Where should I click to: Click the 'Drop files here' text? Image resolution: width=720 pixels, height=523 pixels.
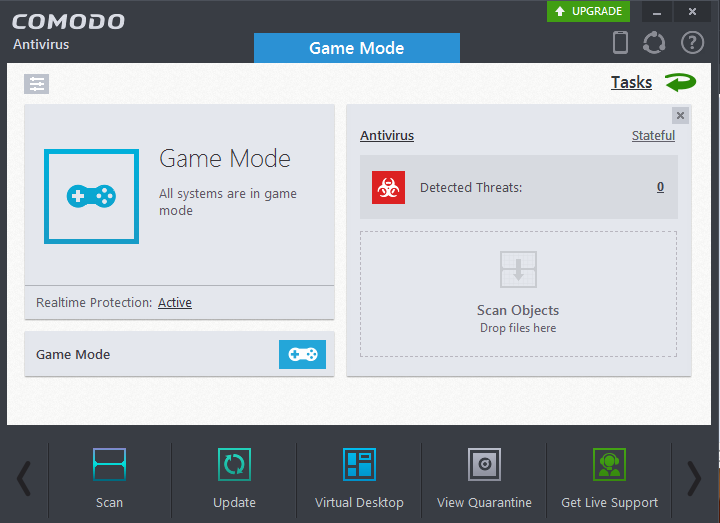518,328
